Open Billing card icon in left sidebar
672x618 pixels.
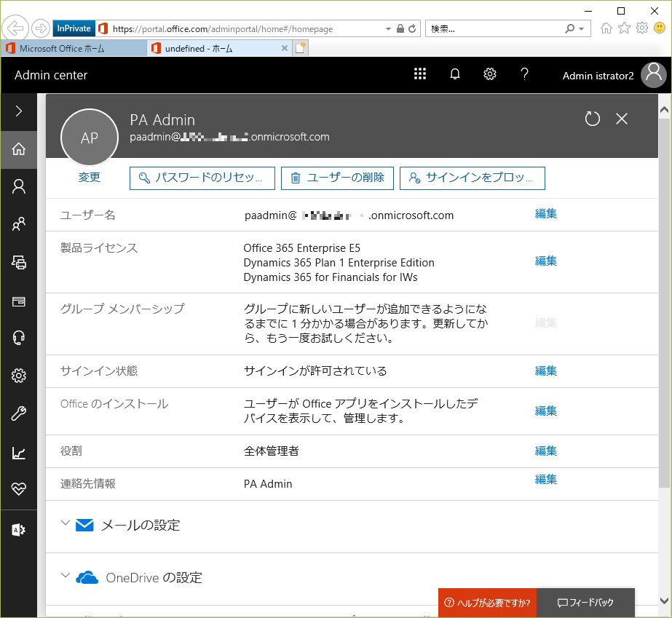[x=18, y=301]
